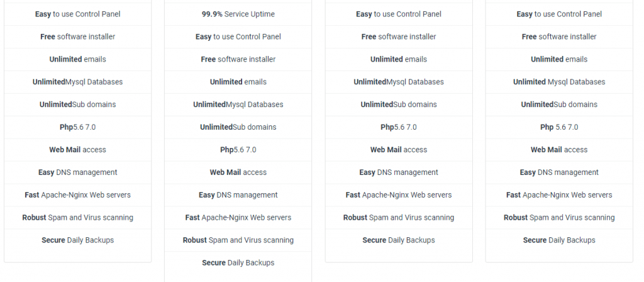Click 'Robust Spam and Virus scanning' in fourth column
Screen dimensions: 644x282
559,217
